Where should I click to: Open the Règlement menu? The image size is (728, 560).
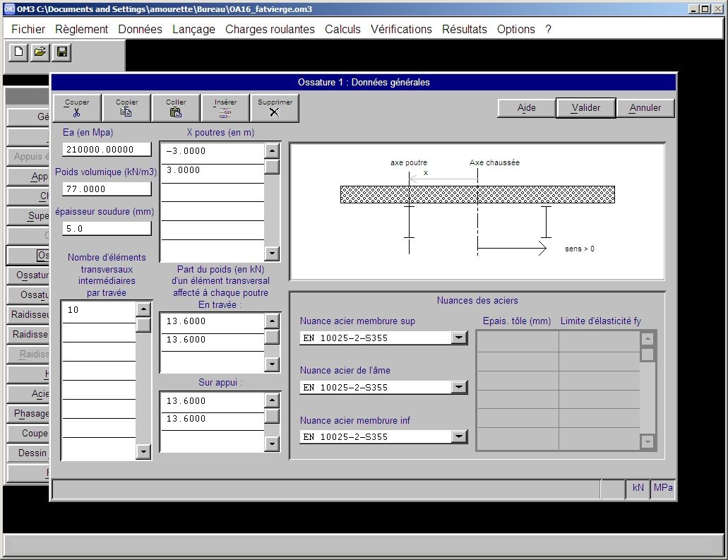point(81,29)
